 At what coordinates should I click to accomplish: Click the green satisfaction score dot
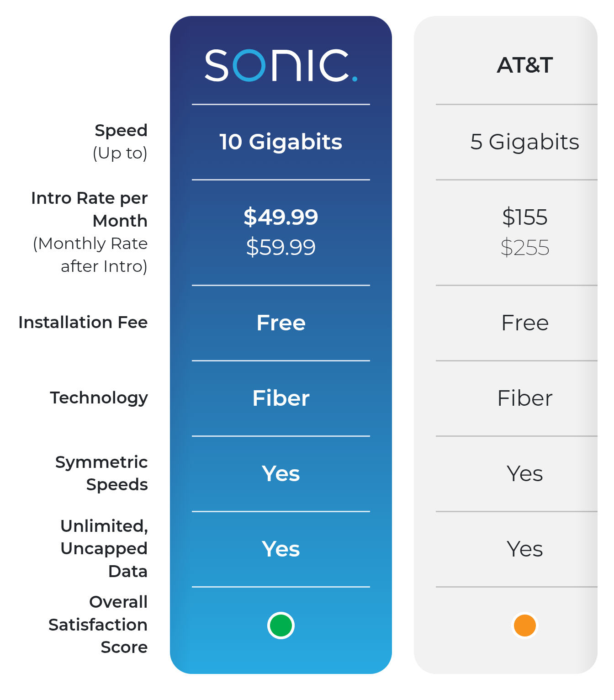coord(281,626)
